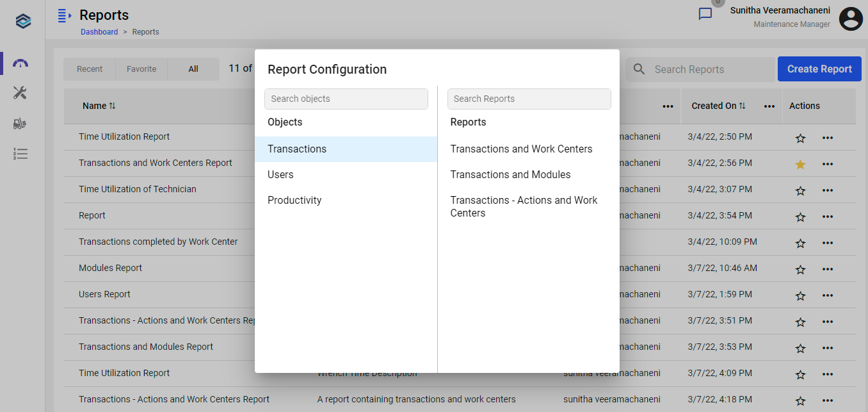Open the Created On column options menu

click(x=769, y=106)
